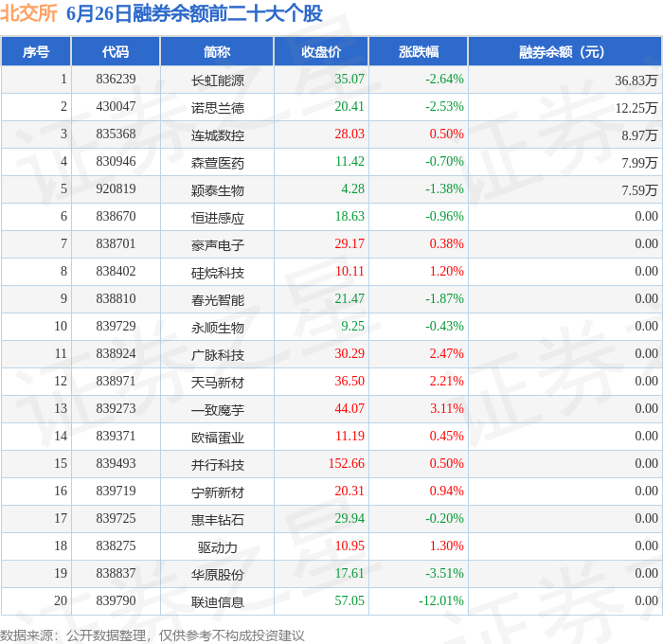Viewport: 663px width, 644px height.
Task: Click the 融券余额（元） column header
Action: pyautogui.click(x=564, y=51)
